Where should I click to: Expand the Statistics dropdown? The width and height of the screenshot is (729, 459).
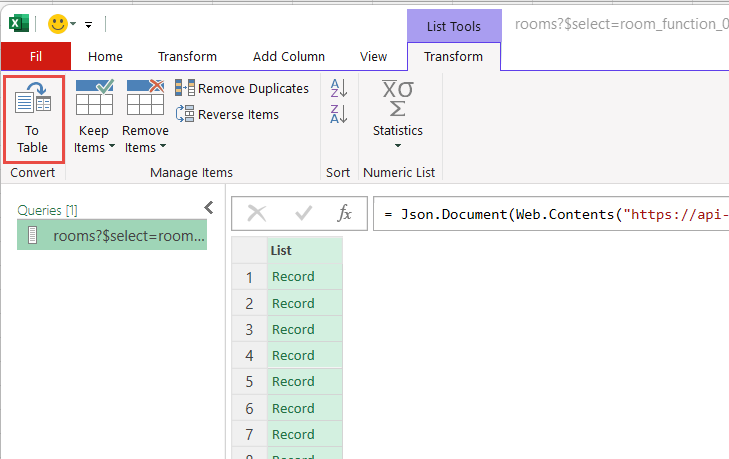click(x=397, y=130)
